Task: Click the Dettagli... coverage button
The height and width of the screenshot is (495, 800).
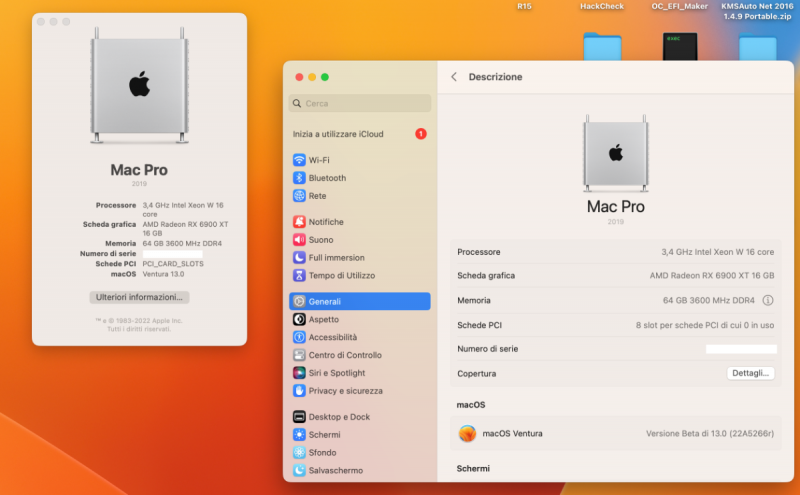Action: 750,373
